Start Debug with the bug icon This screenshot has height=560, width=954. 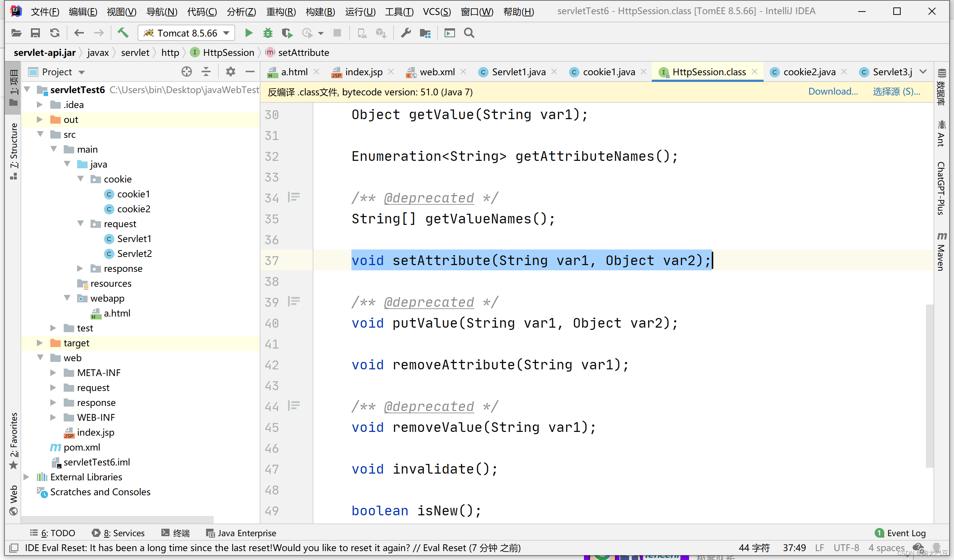pyautogui.click(x=268, y=33)
